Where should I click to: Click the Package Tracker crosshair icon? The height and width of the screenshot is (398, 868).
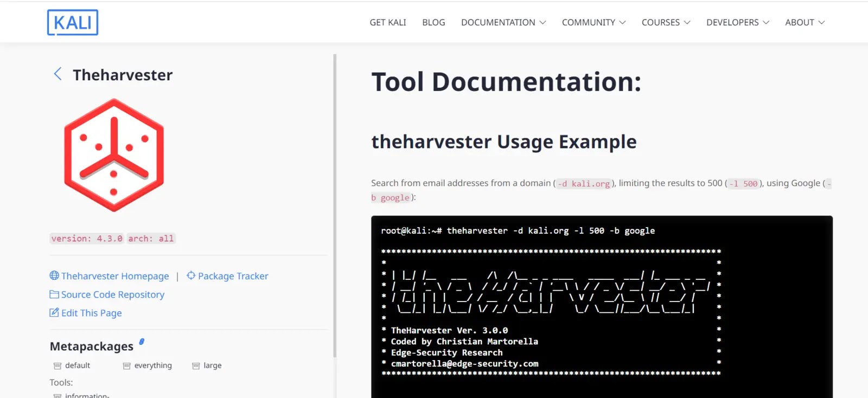(191, 275)
